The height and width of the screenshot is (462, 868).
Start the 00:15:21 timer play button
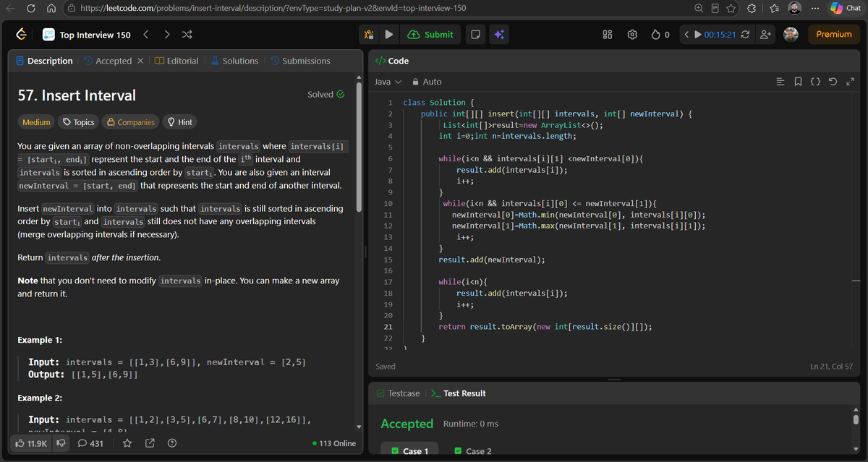tap(697, 34)
